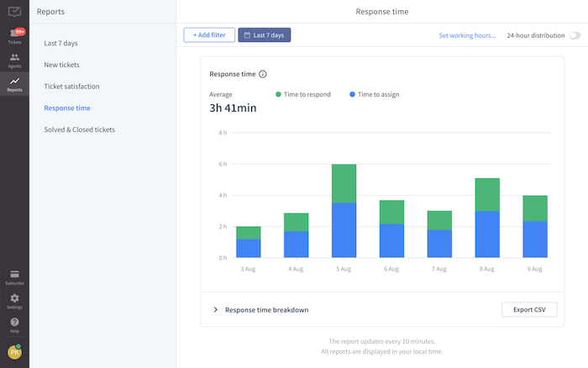
Task: Open the Last 7 days report
Action: [x=60, y=43]
